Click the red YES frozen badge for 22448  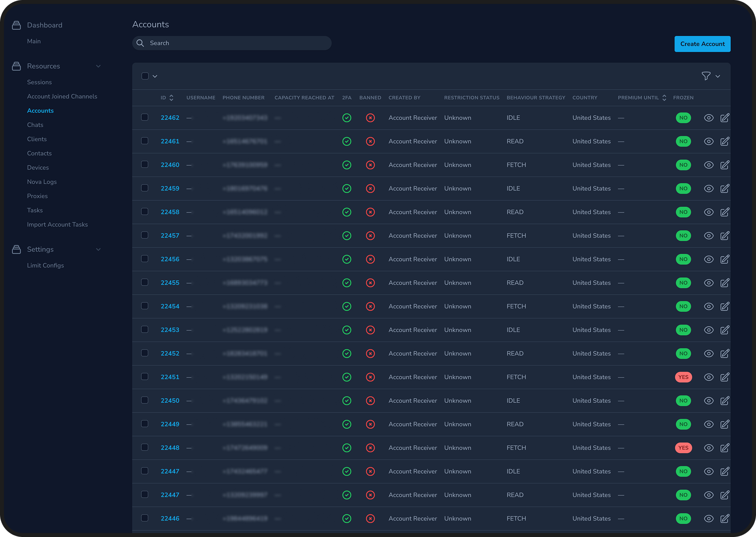tap(684, 448)
